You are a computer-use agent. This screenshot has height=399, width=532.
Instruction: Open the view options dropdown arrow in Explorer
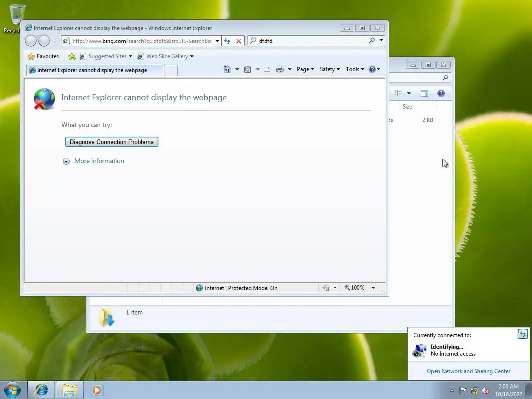click(x=409, y=93)
